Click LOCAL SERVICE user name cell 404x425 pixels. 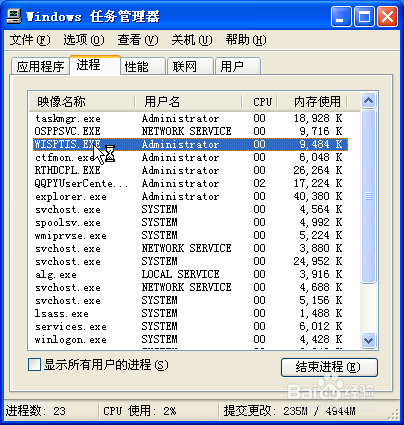[180, 274]
